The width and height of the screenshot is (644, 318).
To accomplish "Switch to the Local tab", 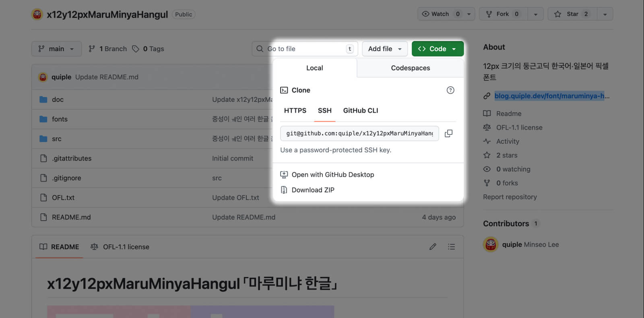I will click(x=315, y=68).
